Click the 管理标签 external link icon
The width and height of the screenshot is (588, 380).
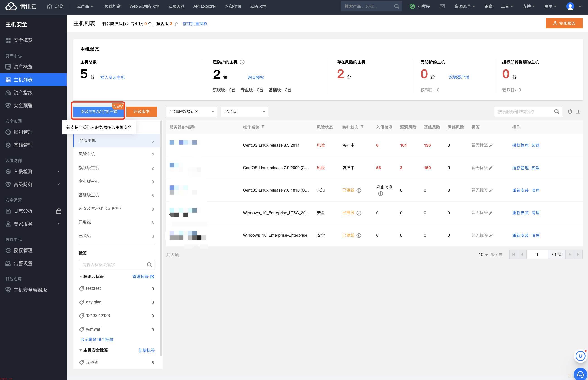tap(152, 277)
